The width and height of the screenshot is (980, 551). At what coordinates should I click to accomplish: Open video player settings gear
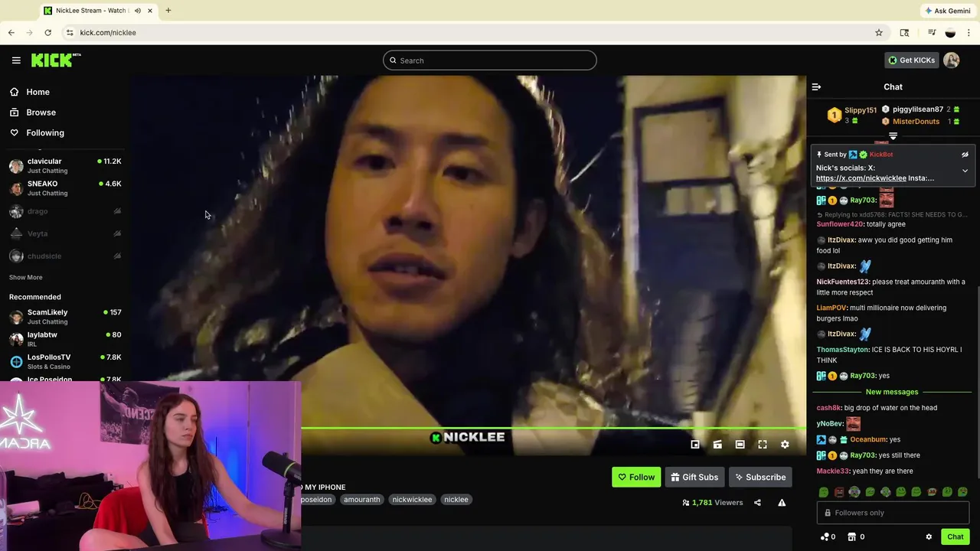(x=785, y=445)
